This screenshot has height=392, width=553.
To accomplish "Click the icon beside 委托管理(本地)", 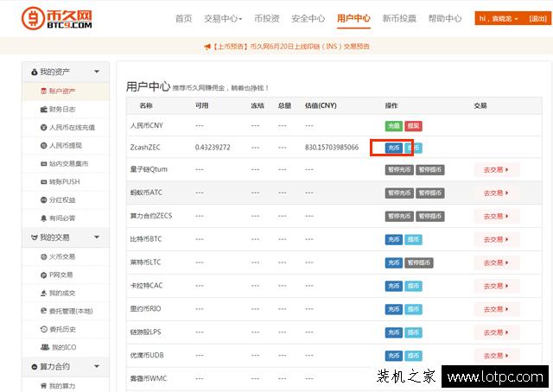I will click(x=44, y=311).
